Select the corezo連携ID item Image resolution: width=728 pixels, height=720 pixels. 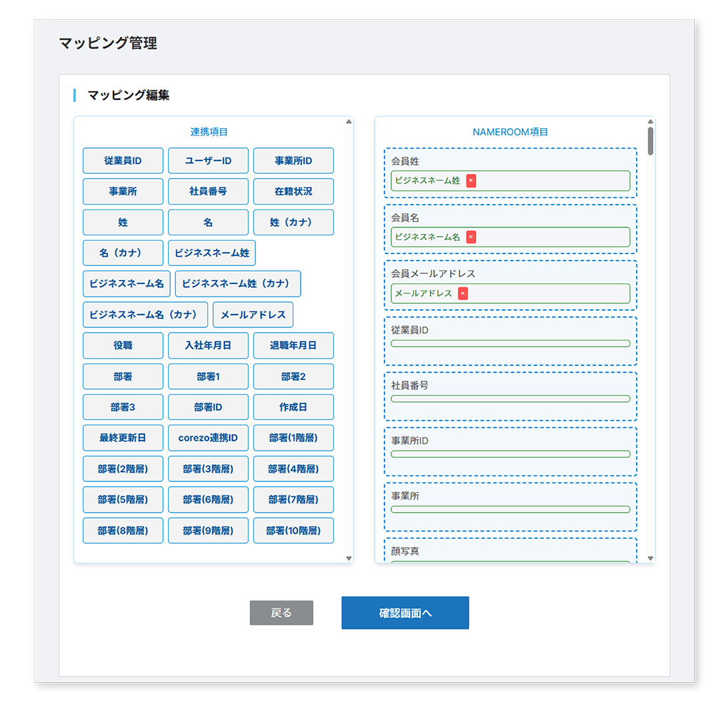tap(208, 437)
